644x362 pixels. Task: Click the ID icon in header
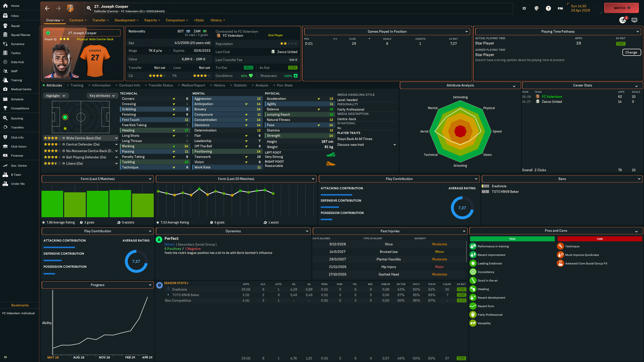524,8
